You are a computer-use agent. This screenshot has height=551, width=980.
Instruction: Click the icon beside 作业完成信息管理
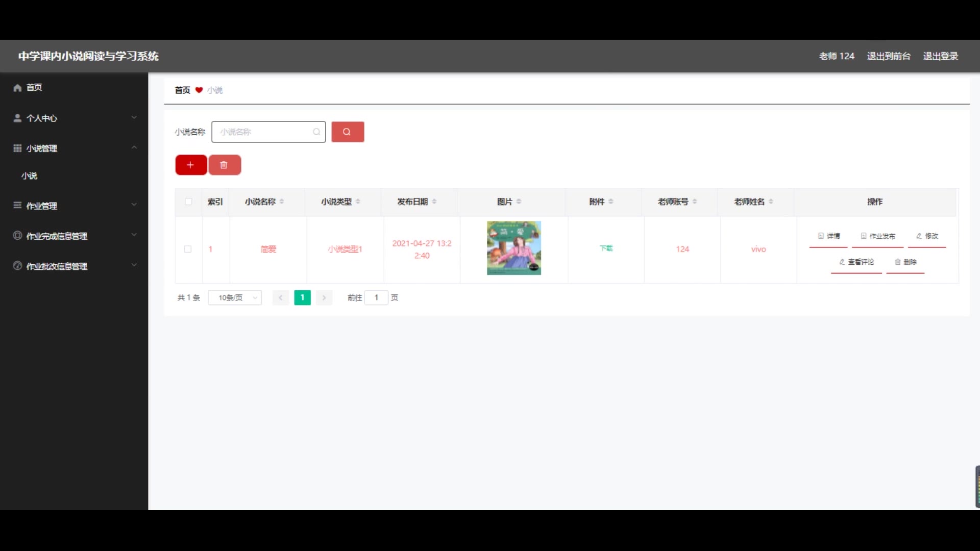[x=17, y=236]
